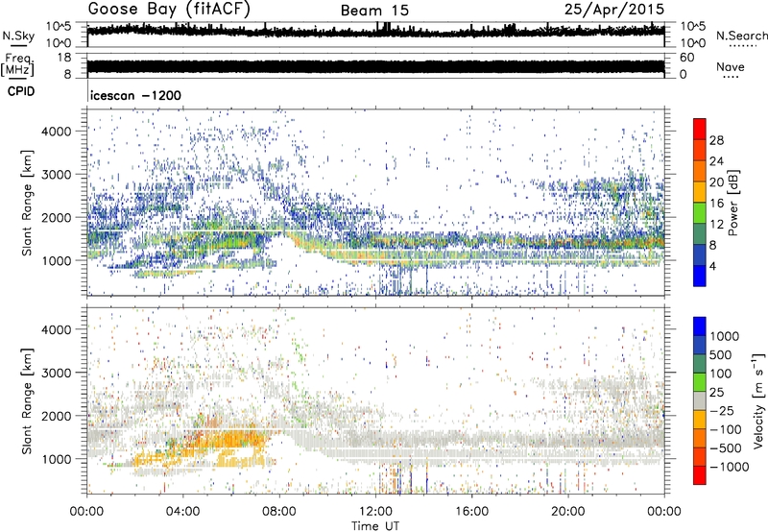Click the velocity panel 'Slant Range [km]' label

[x=27, y=401]
